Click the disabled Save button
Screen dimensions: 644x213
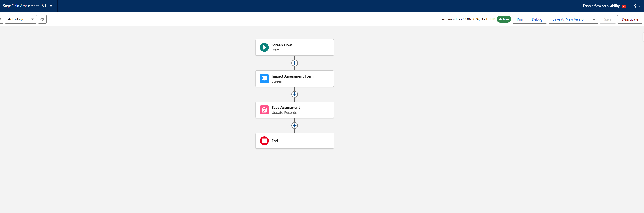click(x=607, y=19)
